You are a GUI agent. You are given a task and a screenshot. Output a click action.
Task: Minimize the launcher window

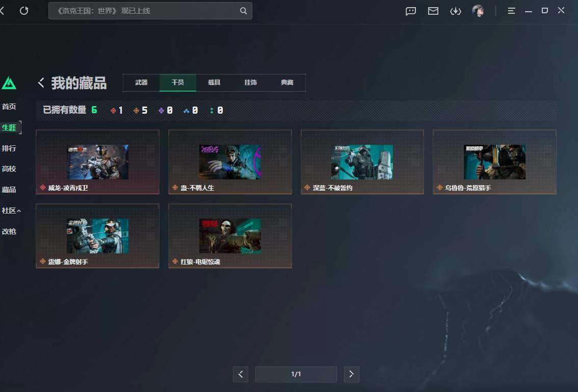[529, 11]
